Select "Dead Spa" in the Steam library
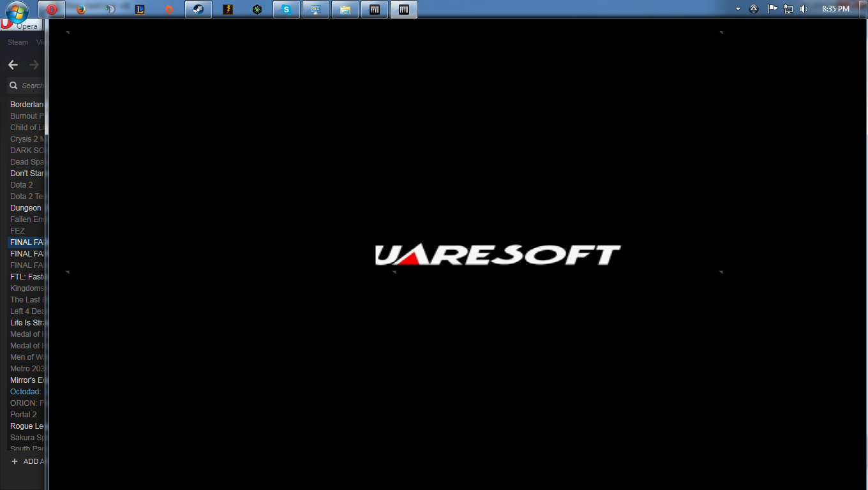 tap(27, 162)
